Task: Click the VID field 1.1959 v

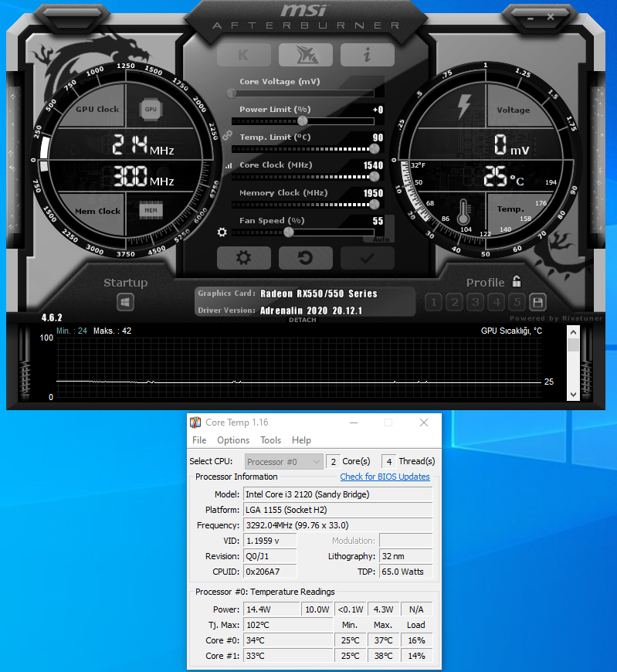Action: pyautogui.click(x=270, y=541)
